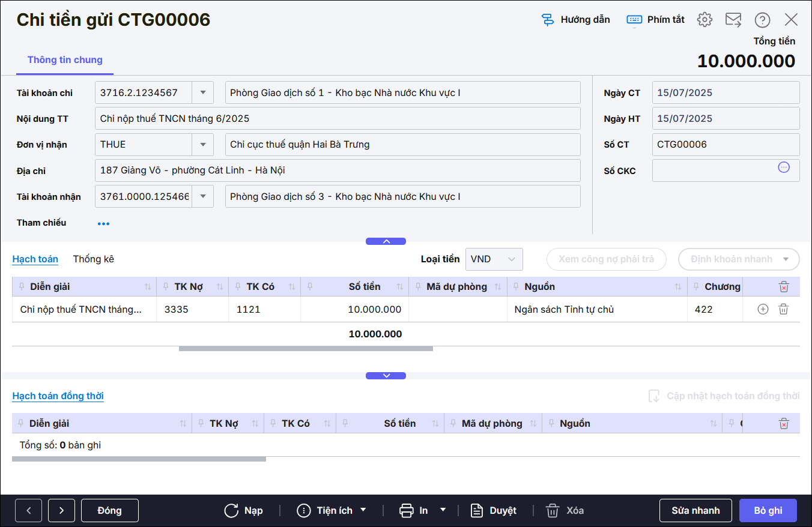Delete the Chi nộp thuế TNCN row
Image resolution: width=812 pixels, height=527 pixels.
(783, 310)
